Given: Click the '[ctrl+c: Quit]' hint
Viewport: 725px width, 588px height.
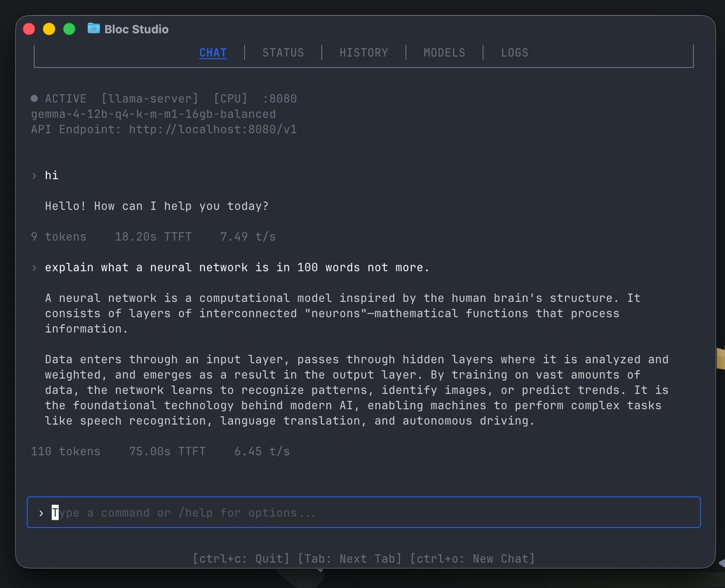Looking at the screenshot, I should point(242,558).
